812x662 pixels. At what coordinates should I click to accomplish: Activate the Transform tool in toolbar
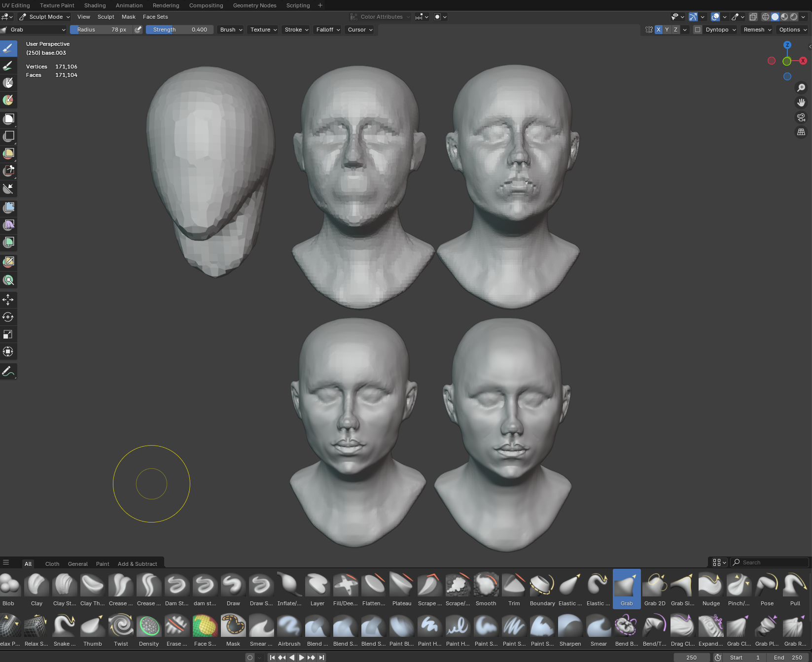click(x=8, y=351)
